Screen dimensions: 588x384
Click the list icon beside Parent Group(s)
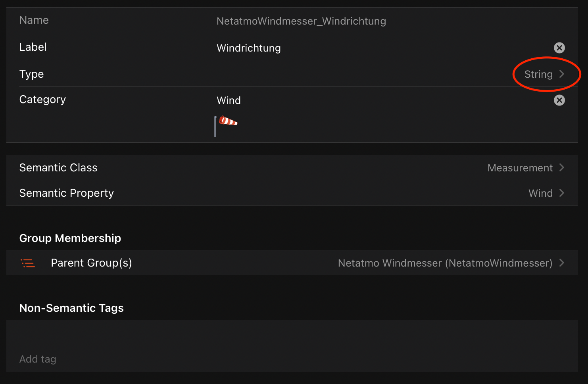pos(28,263)
